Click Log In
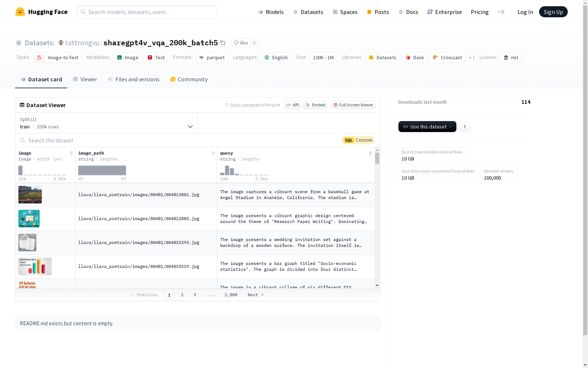 [x=525, y=12]
